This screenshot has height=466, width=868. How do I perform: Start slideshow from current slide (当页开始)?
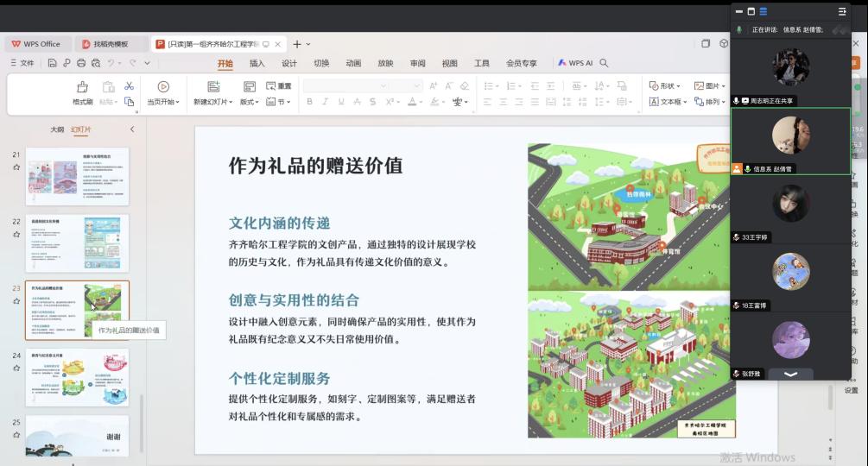pyautogui.click(x=162, y=87)
